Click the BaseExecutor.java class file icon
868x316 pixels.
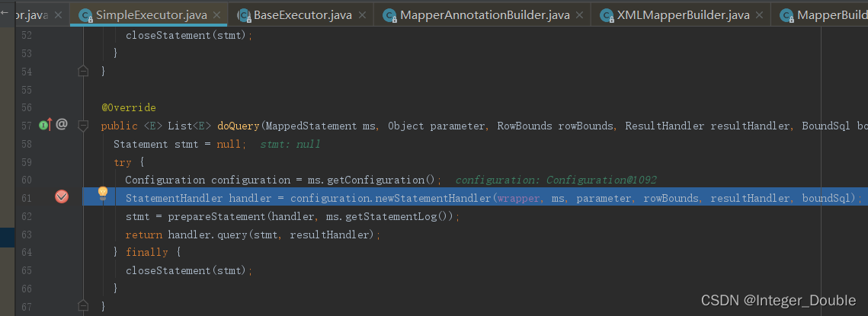coord(244,15)
